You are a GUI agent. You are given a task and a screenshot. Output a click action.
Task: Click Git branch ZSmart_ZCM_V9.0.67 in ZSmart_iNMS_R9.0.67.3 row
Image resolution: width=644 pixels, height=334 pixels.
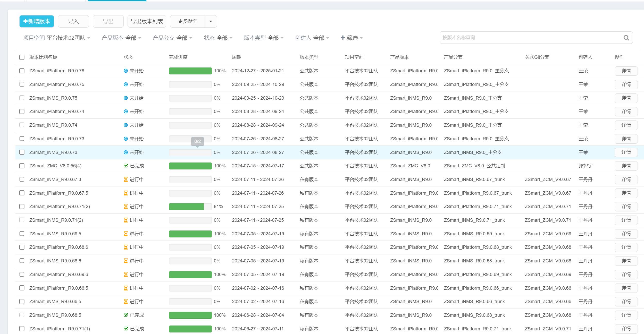click(x=548, y=179)
